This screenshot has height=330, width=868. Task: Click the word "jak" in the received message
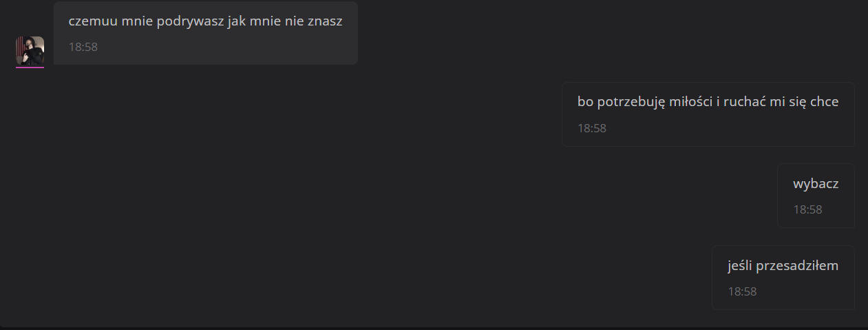click(x=236, y=21)
